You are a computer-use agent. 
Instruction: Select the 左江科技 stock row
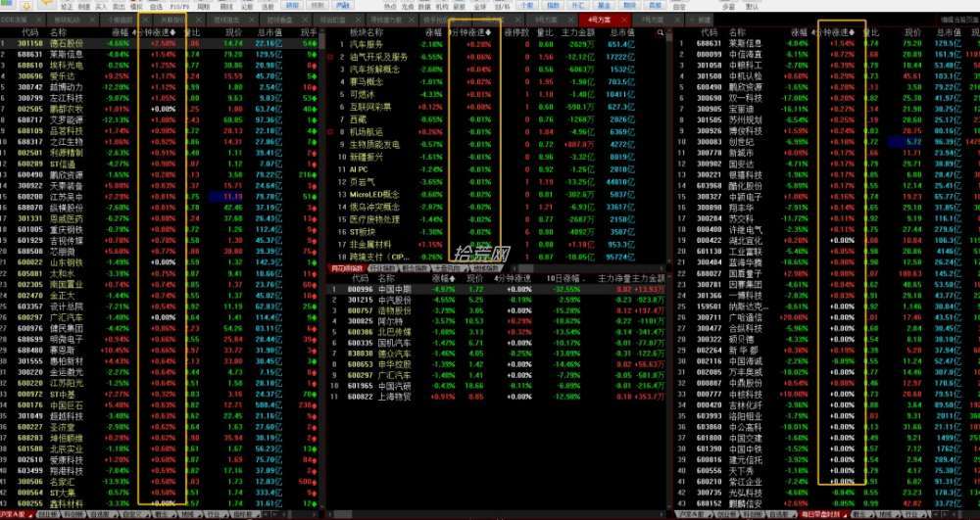click(160, 98)
